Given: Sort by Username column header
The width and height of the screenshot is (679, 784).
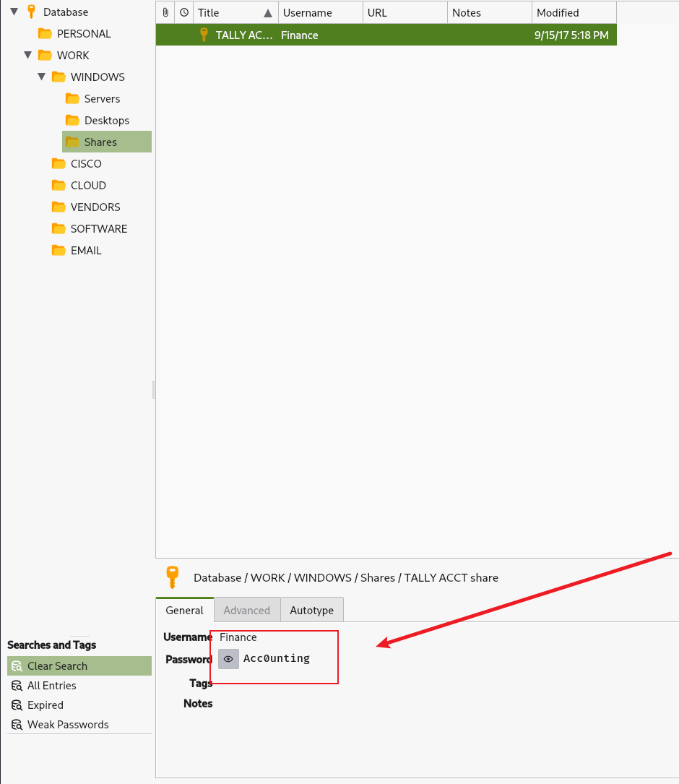Looking at the screenshot, I should 321,12.
